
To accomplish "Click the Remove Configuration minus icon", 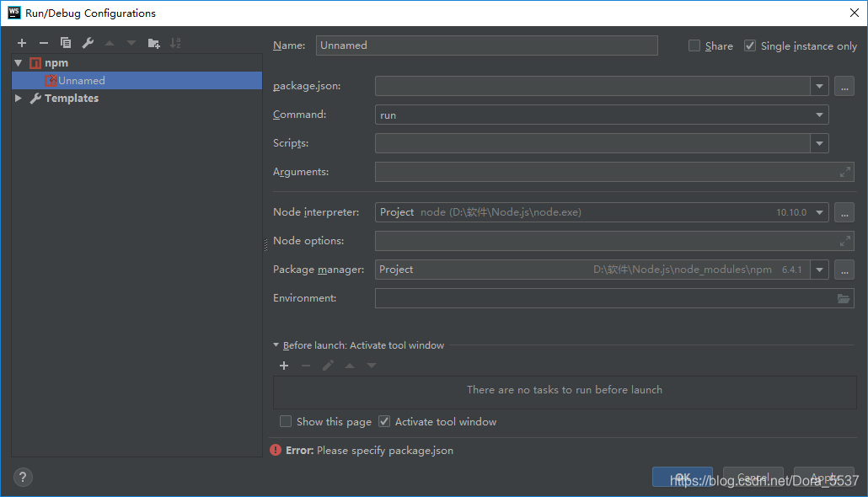I will (x=44, y=43).
